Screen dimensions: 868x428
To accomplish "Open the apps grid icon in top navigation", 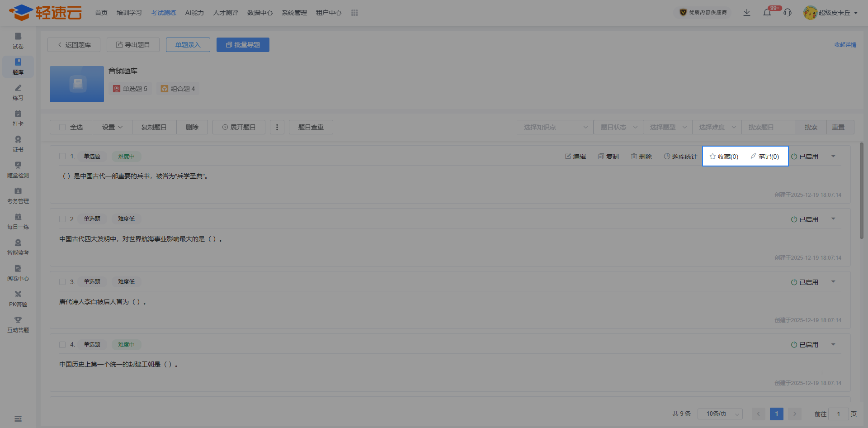I will pos(354,13).
